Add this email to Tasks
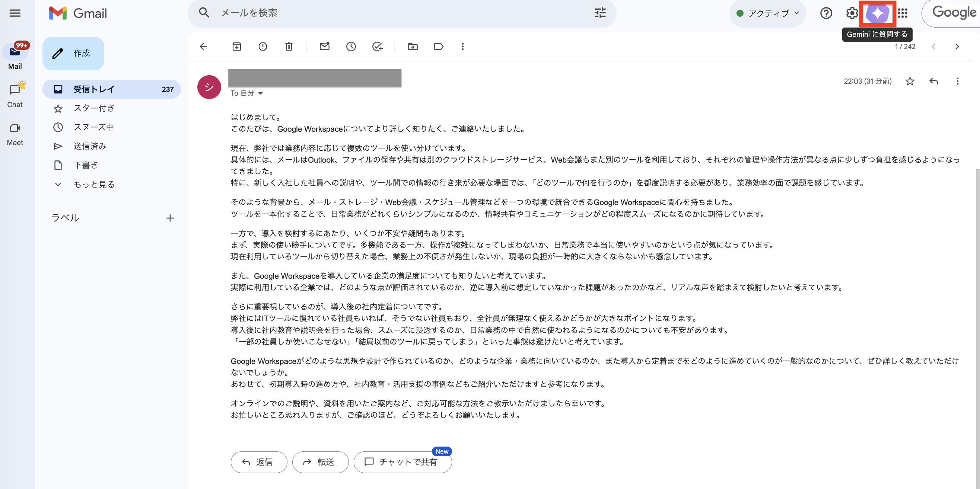The width and height of the screenshot is (980, 489). click(x=378, y=47)
